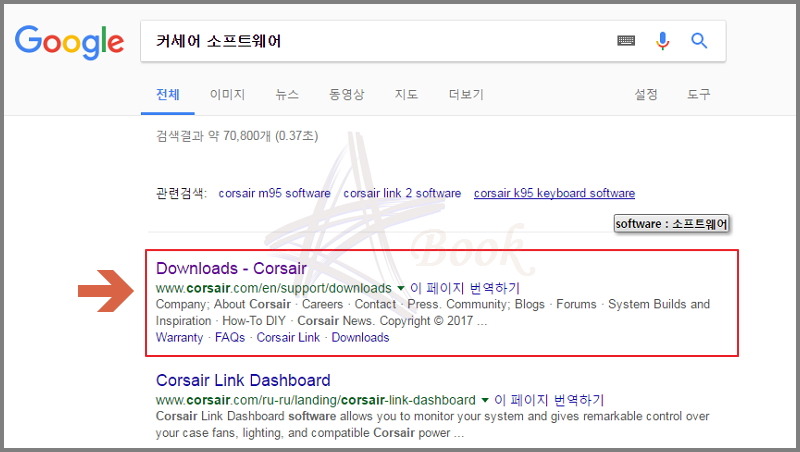Open the Warranty sitelink

click(179, 338)
